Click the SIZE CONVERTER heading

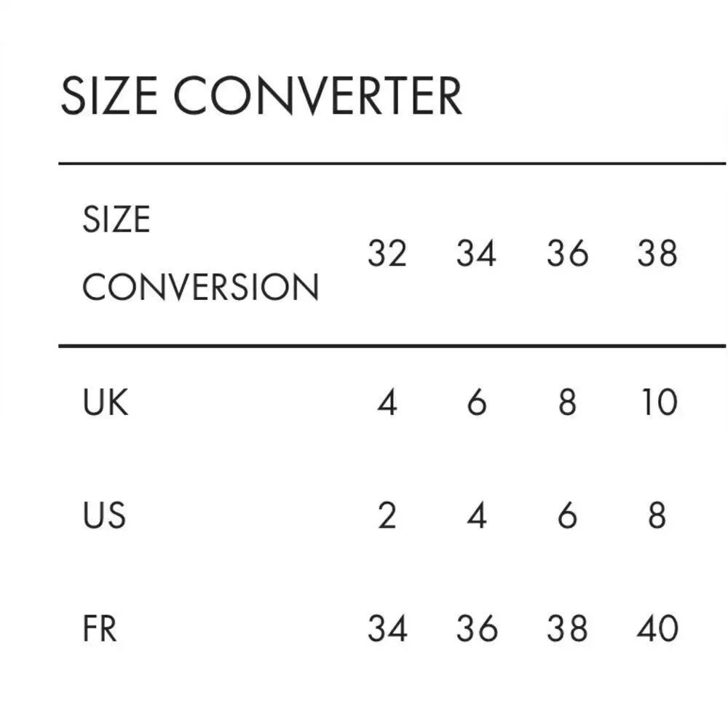tap(261, 95)
